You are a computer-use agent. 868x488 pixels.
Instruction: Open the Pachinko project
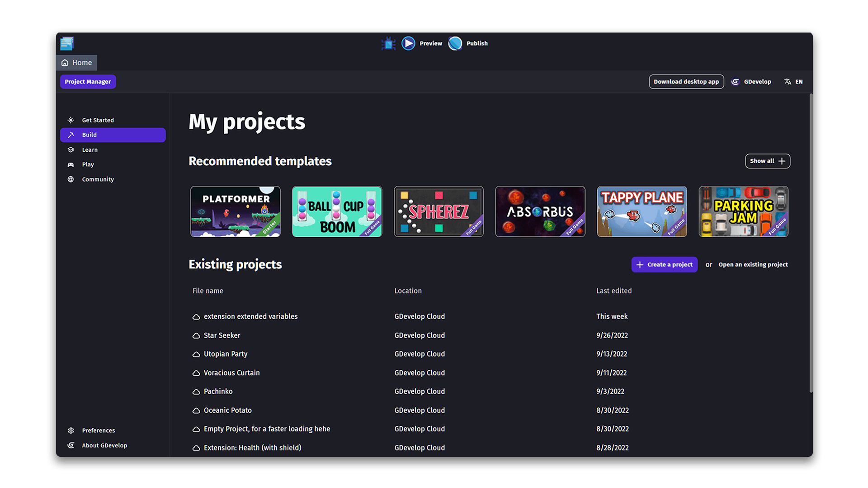(218, 391)
